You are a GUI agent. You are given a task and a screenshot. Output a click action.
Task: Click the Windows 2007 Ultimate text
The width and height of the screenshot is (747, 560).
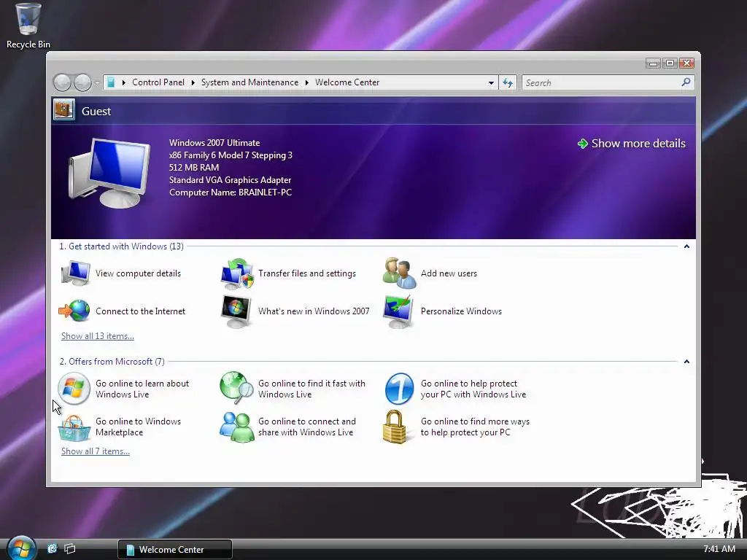(x=214, y=143)
